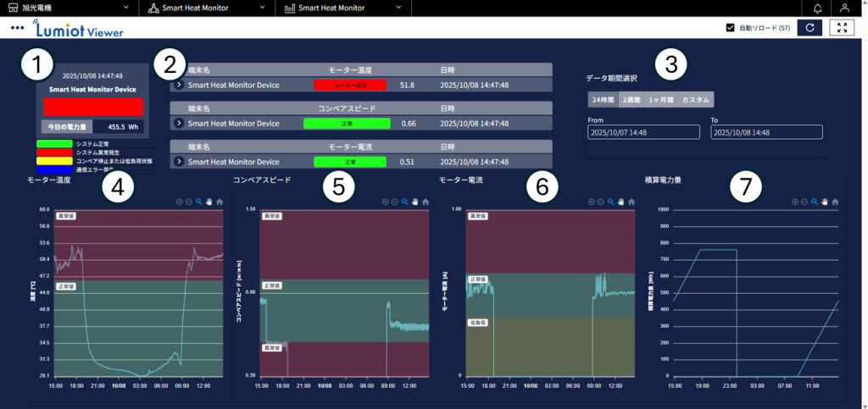Screen dimensions: 868x409
Task: Click zoom-in icon on モーター温度 chart
Action: coord(180,202)
